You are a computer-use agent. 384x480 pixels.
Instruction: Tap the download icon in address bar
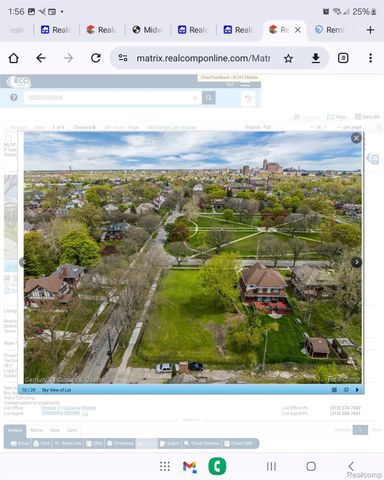tap(315, 58)
